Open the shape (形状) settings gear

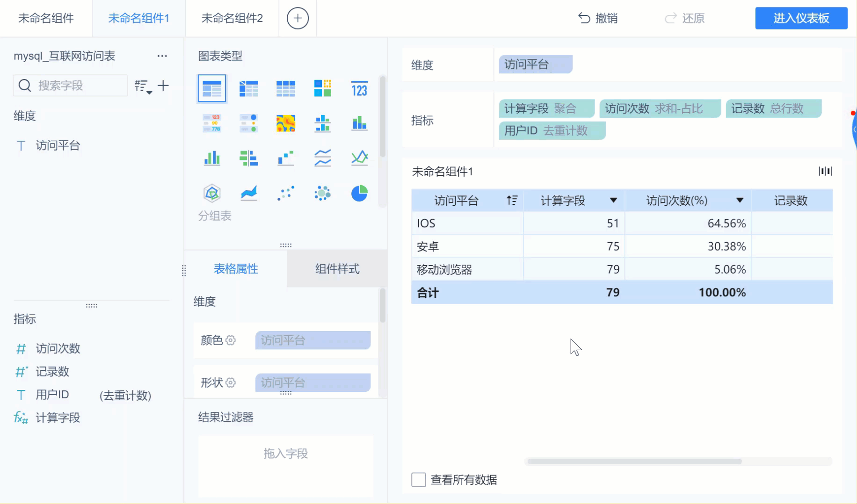tap(231, 382)
